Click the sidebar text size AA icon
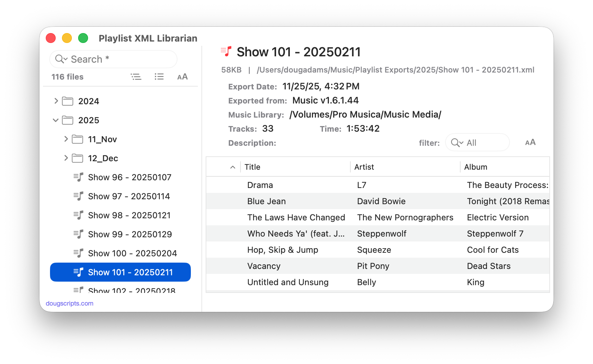 coord(182,77)
